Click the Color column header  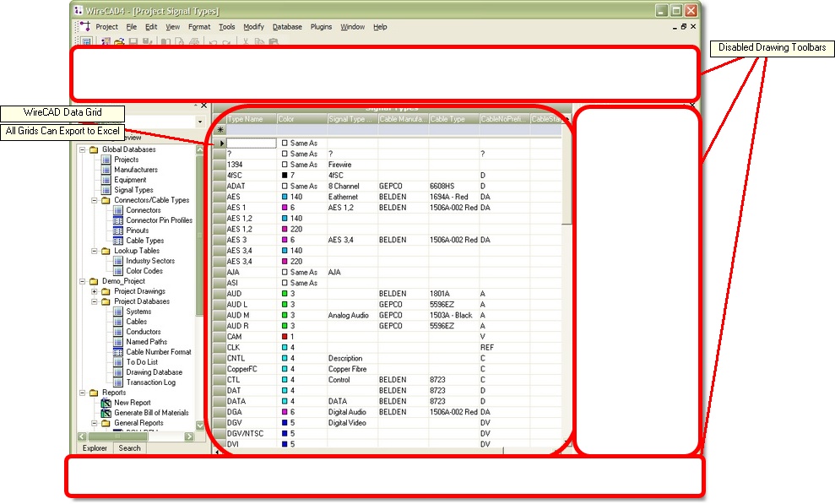(301, 119)
